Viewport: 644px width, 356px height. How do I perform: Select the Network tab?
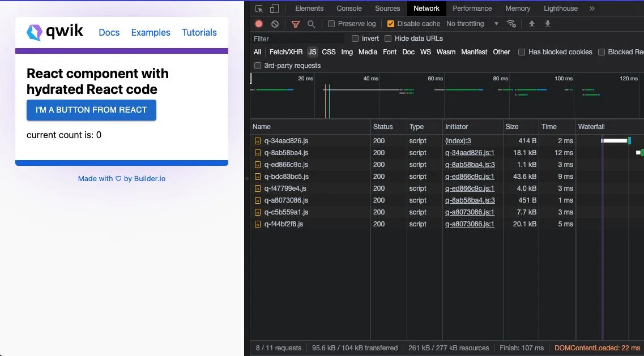click(427, 8)
